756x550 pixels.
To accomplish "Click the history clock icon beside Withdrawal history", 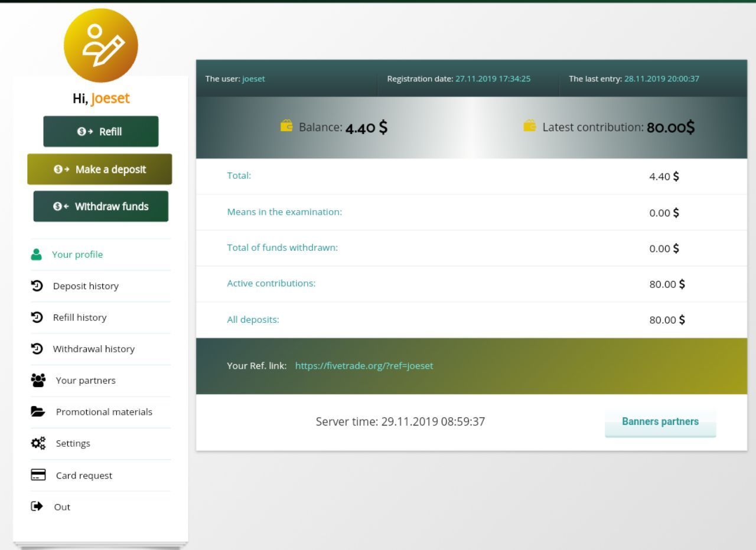I will pyautogui.click(x=37, y=349).
